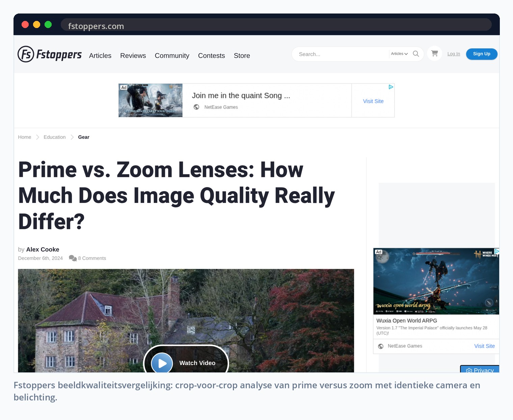The image size is (513, 420).
Task: Click the green maximize window button
Action: [48, 24]
